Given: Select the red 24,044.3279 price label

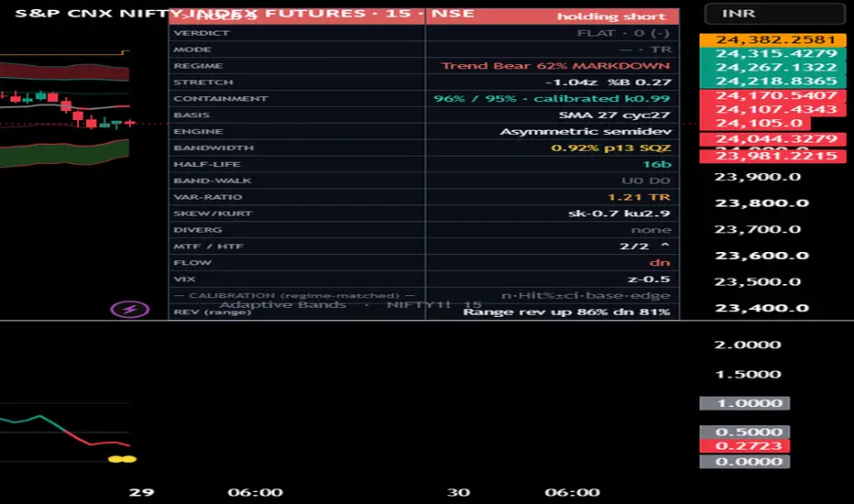Looking at the screenshot, I should [772, 139].
